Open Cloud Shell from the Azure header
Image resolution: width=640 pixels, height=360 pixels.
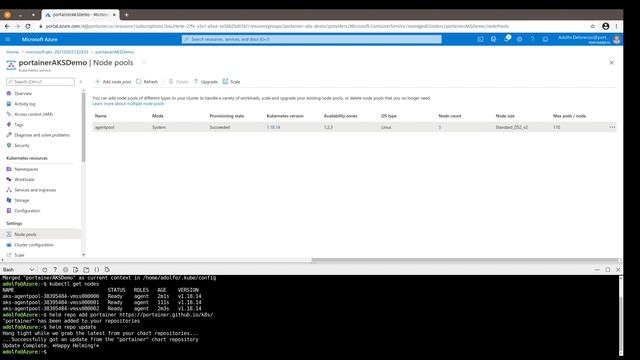pyautogui.click(x=480, y=39)
